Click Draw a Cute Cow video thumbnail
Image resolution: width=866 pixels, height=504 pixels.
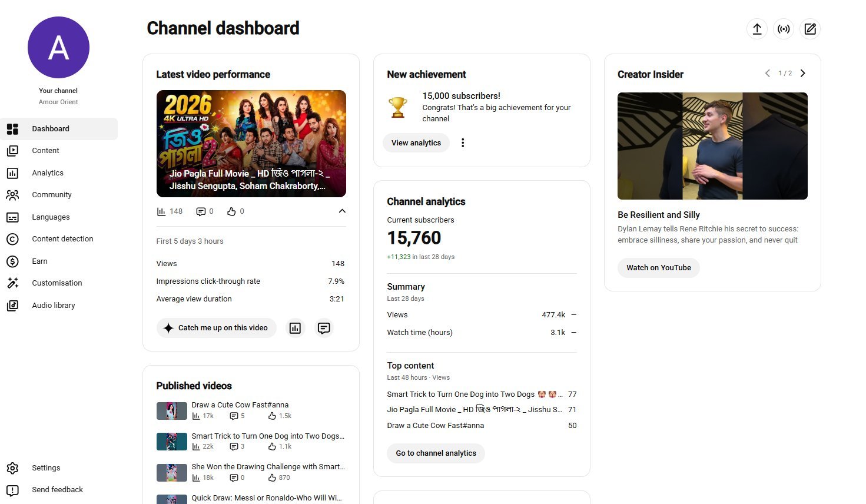coord(172,411)
